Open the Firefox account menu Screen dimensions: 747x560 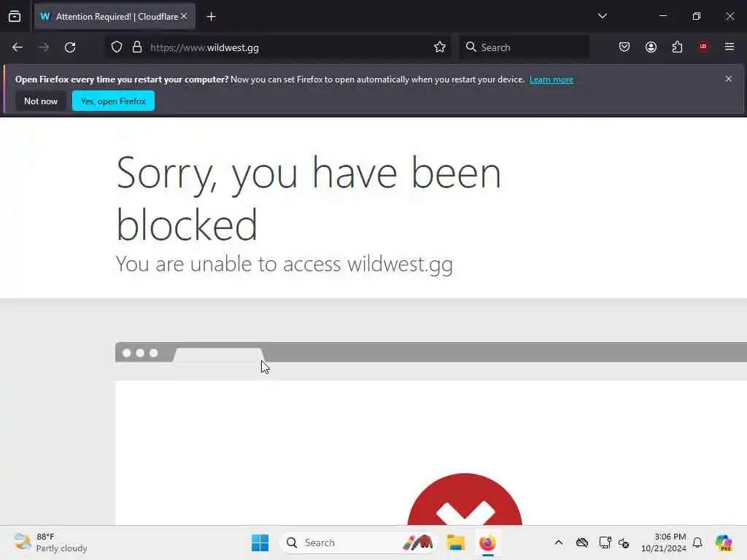(x=651, y=47)
